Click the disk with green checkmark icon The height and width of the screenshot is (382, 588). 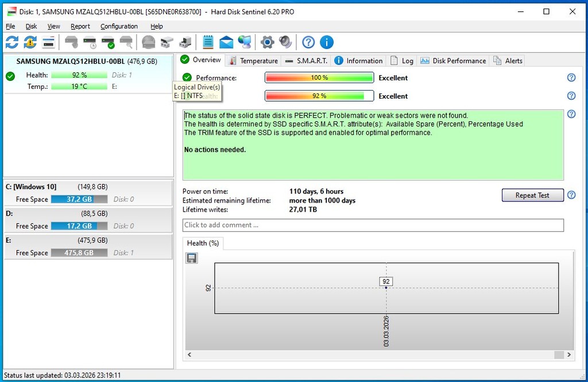pyautogui.click(x=108, y=42)
